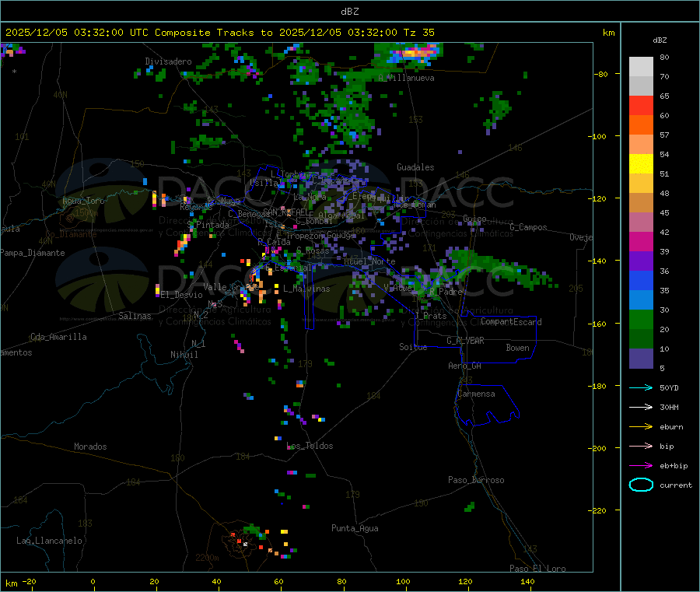The image size is (700, 592).
Task: Click the white 30HM arrow legend icon
Action: [641, 407]
